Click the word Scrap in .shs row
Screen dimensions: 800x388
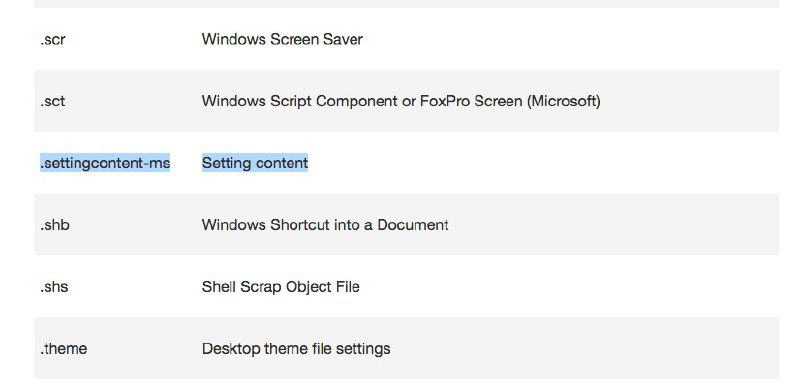pos(251,287)
